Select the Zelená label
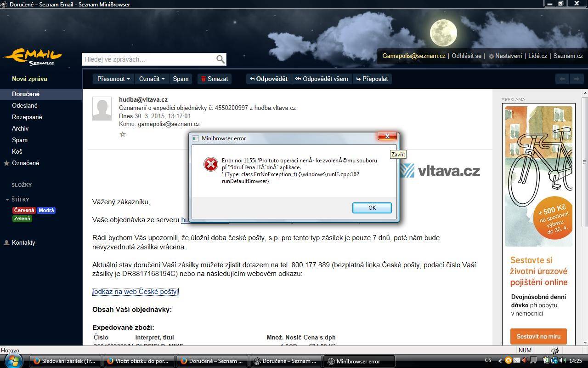588x368 pixels. pos(22,218)
